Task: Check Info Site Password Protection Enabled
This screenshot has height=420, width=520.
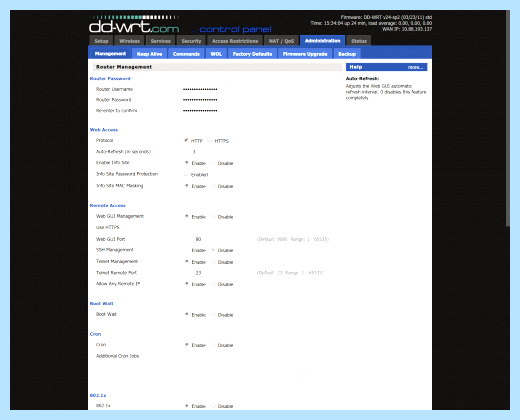Action: coord(186,174)
